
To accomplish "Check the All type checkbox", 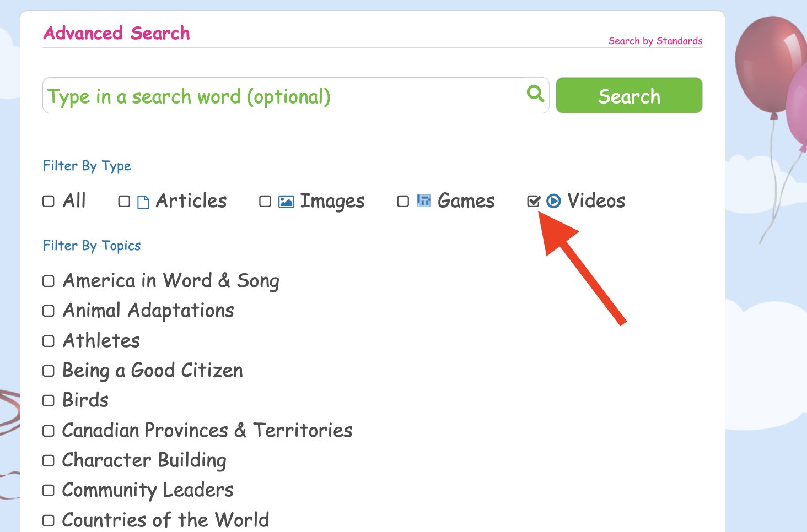I will click(49, 202).
